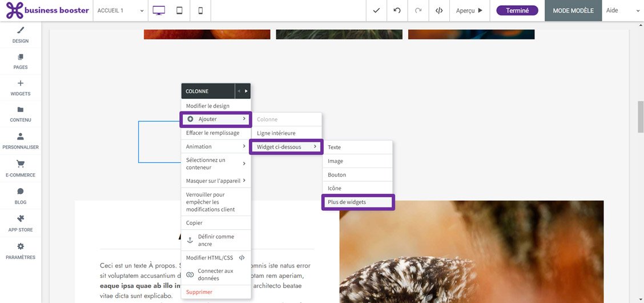Open the Design panel in sidebar
644x303 pixels.
(x=21, y=34)
